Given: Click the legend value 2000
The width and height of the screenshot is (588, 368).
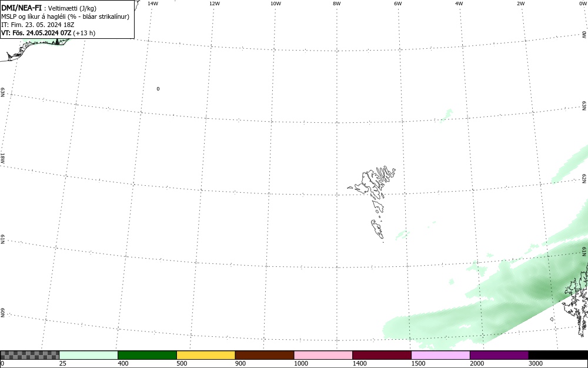Looking at the screenshot, I should point(477,363).
